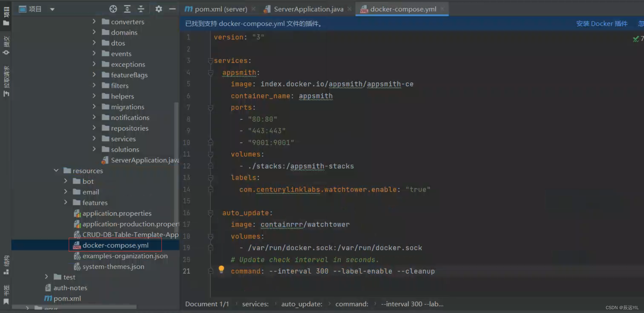Click the collapse all icon in project panel
This screenshot has width=644, height=313.
tap(141, 9)
